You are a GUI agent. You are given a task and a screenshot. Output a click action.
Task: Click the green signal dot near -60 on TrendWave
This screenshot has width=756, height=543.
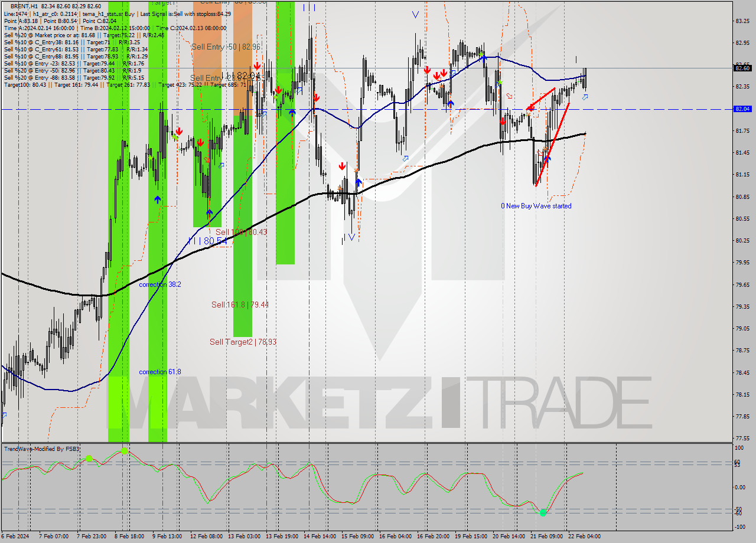pos(543,512)
